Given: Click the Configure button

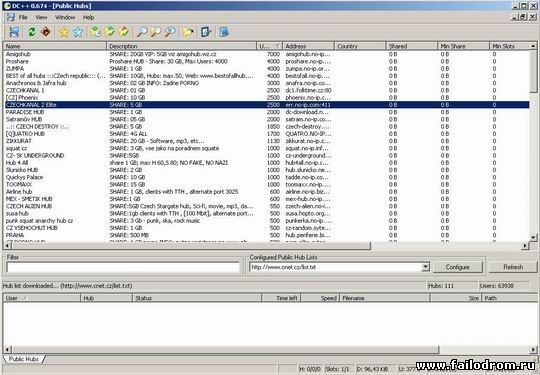Looking at the screenshot, I should (458, 267).
